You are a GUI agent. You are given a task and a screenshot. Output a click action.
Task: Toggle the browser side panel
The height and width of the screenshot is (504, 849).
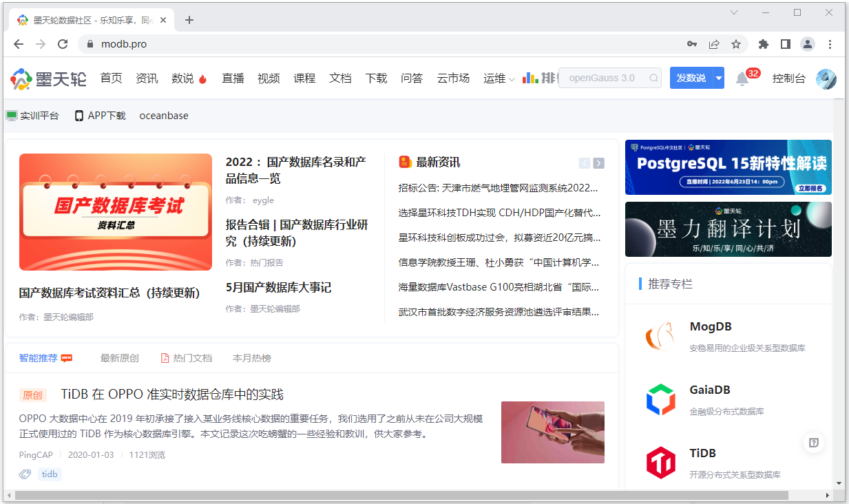click(786, 44)
